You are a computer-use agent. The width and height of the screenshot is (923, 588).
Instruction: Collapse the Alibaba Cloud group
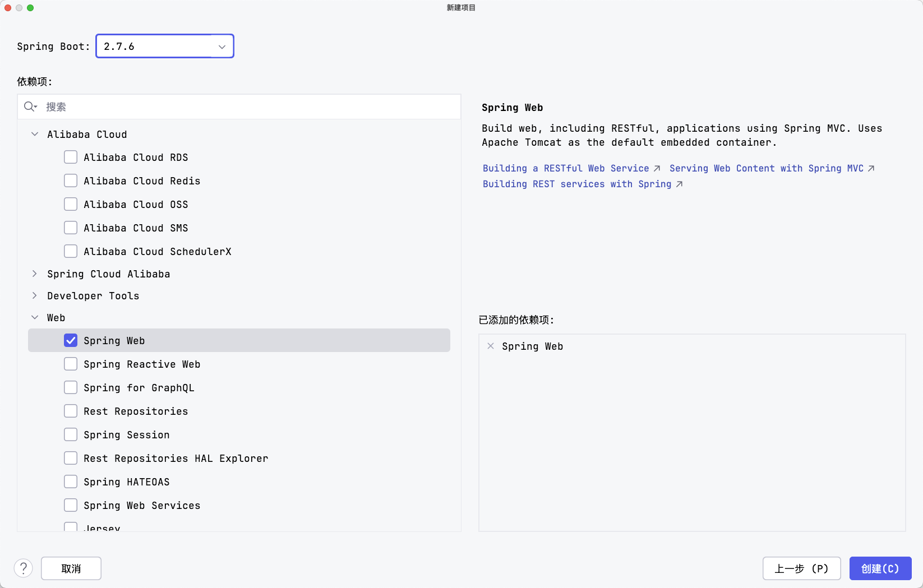pos(35,134)
